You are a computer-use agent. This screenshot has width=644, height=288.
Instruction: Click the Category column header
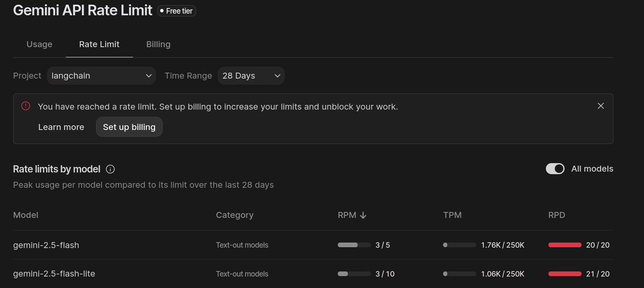[x=235, y=215]
